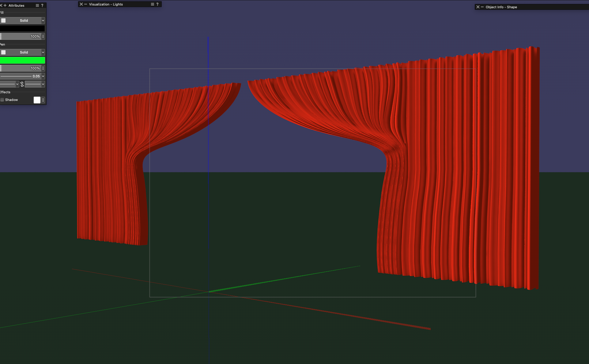Click the plus icon beside Attributes title
Screen dimensions: 589x364
5,6
